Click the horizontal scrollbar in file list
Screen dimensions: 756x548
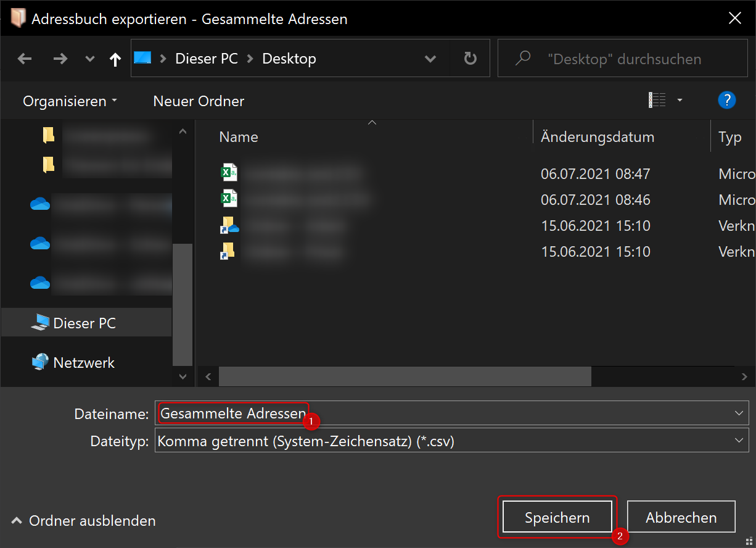pyautogui.click(x=405, y=376)
